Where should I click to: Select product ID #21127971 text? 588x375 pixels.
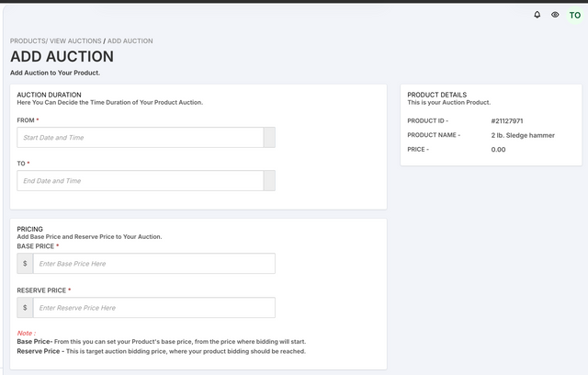507,120
